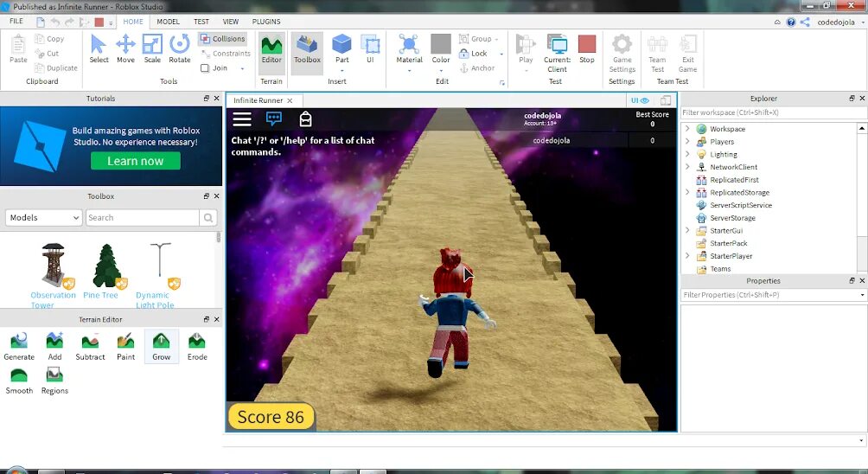This screenshot has width=868, height=474.
Task: Open the Regions terrain tool
Action: (x=54, y=381)
